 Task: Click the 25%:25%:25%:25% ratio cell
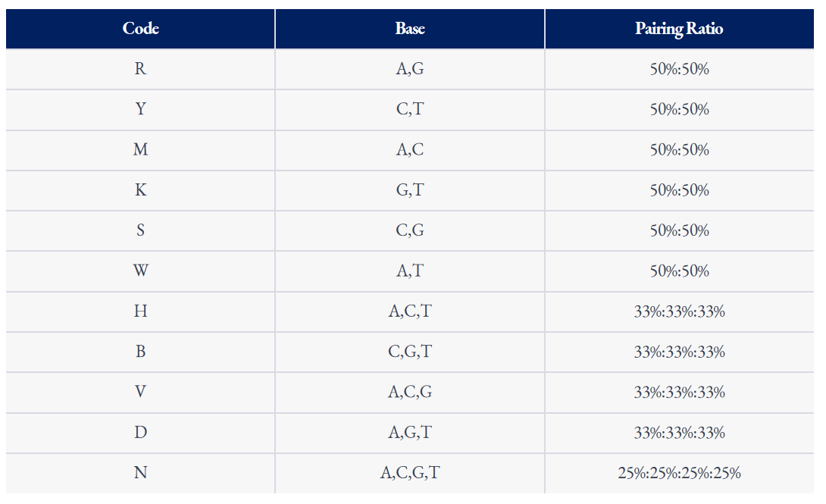pyautogui.click(x=680, y=474)
